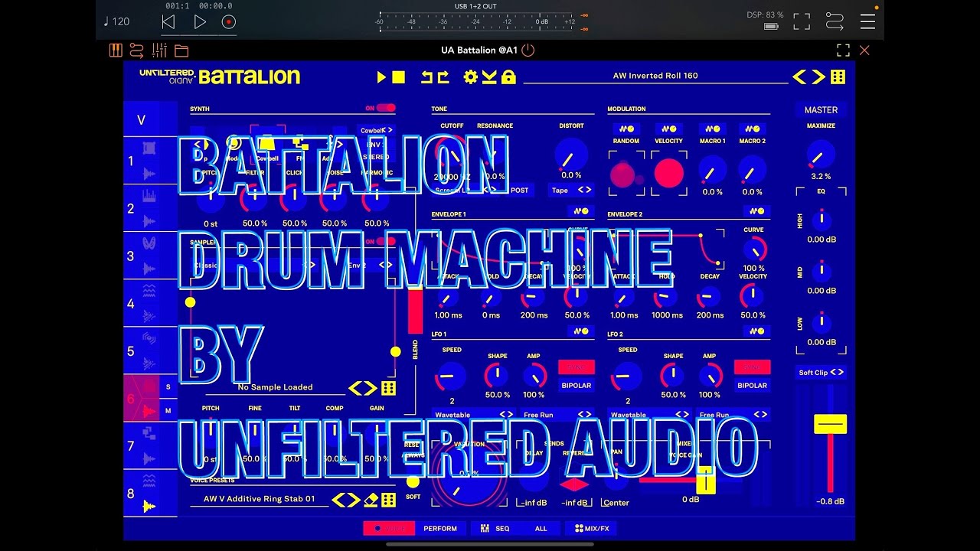
Task: Open the host hamburger menu
Action: (x=867, y=21)
